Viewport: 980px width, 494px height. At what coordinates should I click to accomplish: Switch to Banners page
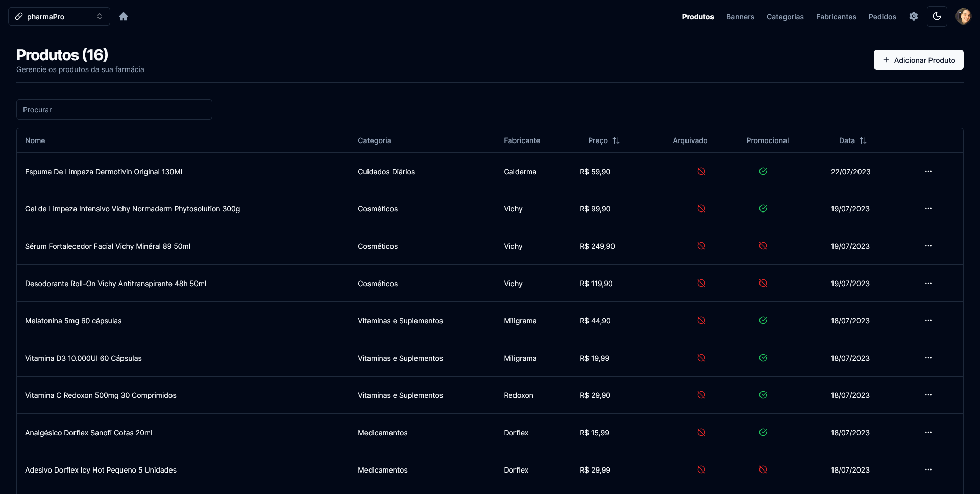(740, 17)
